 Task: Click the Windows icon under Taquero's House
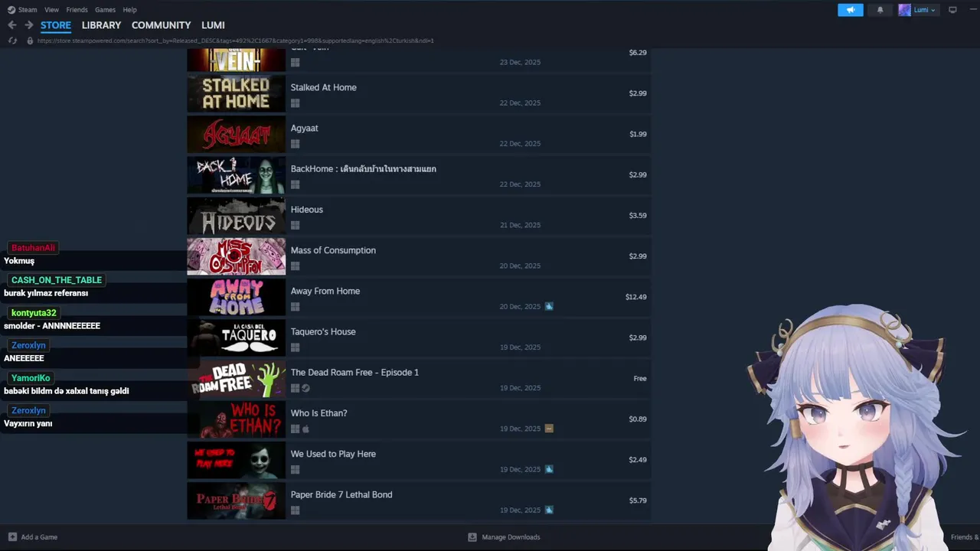tap(295, 347)
